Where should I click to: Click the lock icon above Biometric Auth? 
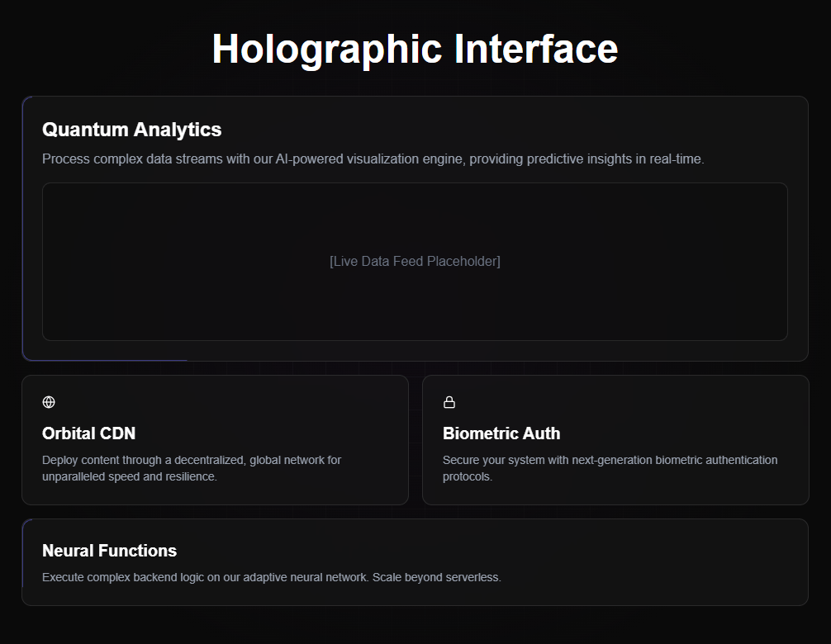click(449, 402)
